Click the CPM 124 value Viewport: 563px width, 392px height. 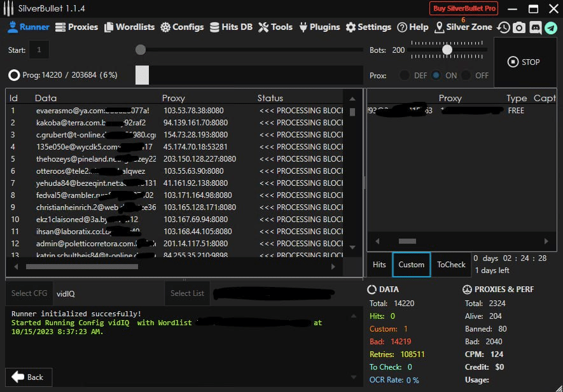pos(497,354)
